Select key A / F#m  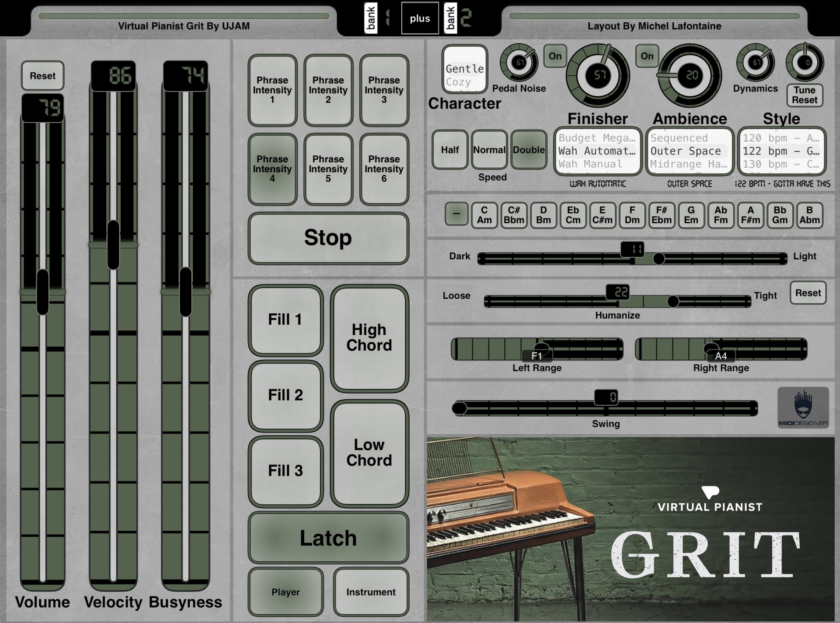(750, 215)
